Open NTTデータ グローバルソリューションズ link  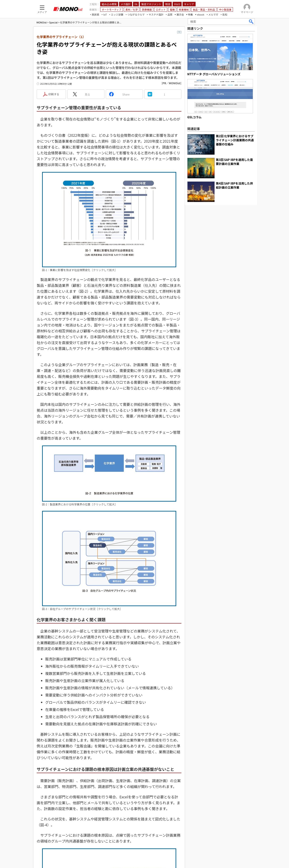click(214, 74)
